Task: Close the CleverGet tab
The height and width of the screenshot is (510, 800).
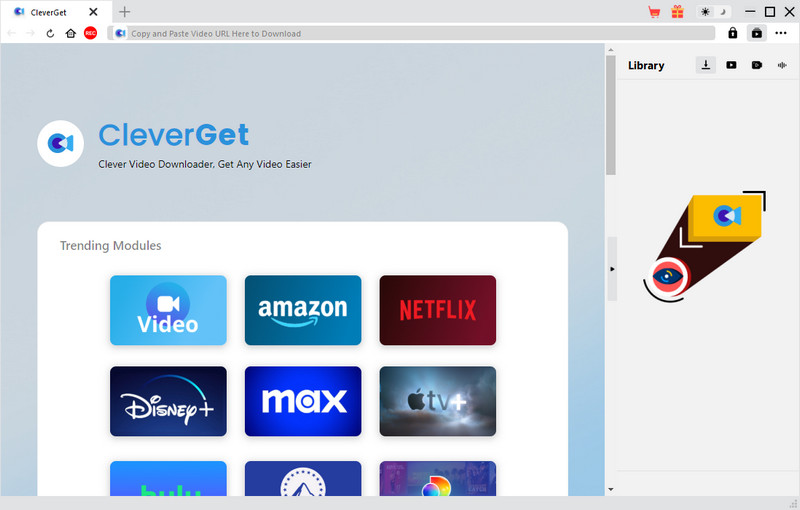Action: pyautogui.click(x=93, y=12)
